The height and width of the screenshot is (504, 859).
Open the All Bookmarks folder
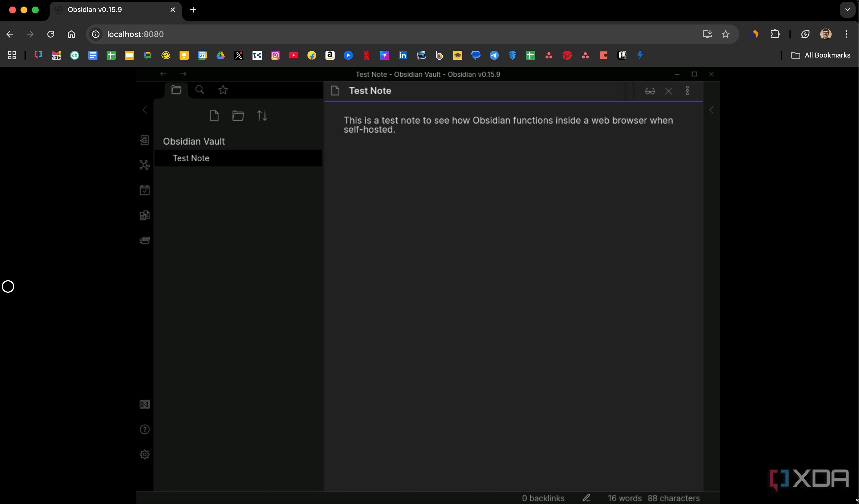pyautogui.click(x=821, y=55)
